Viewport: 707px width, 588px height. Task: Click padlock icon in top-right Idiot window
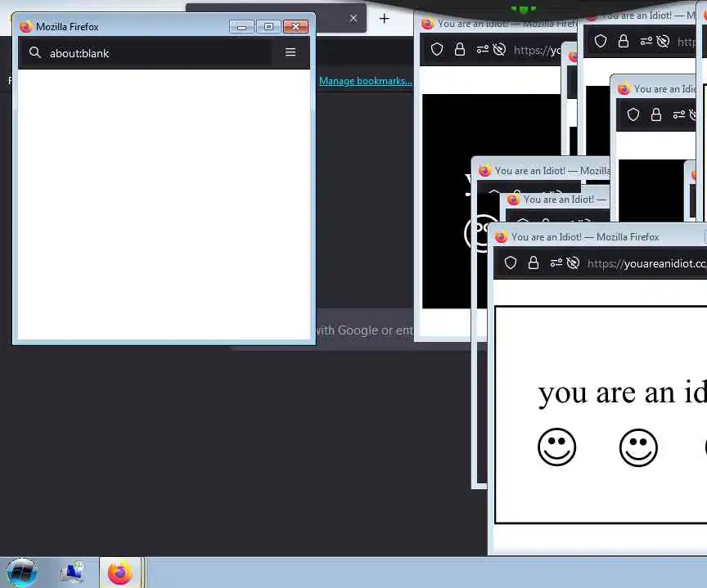tap(624, 41)
